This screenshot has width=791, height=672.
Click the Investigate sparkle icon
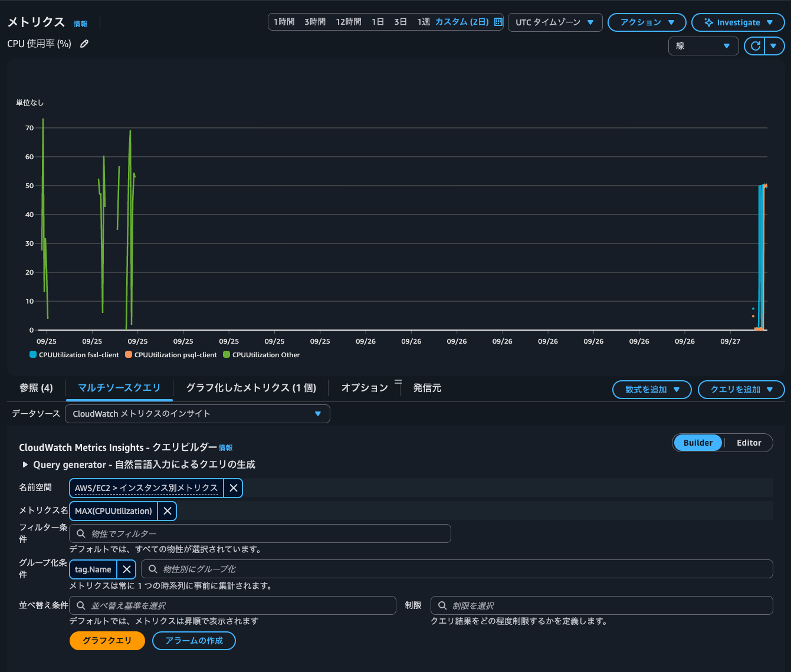tap(708, 22)
